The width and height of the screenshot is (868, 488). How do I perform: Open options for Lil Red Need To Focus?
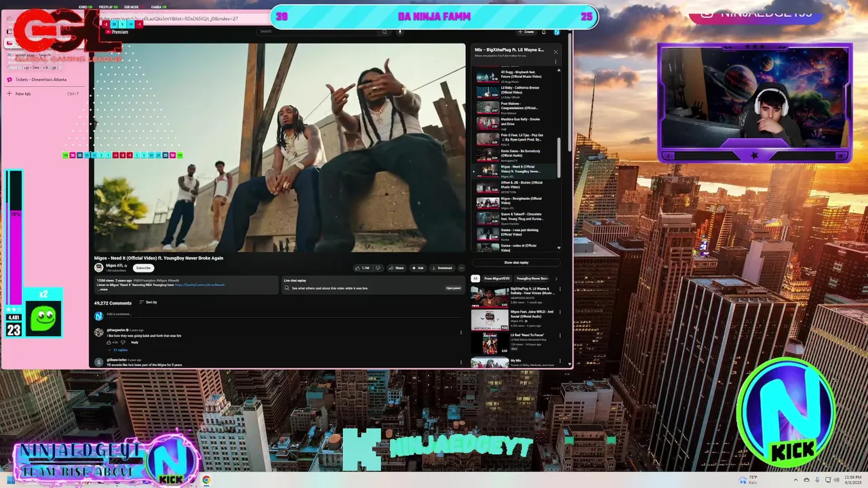pyautogui.click(x=560, y=337)
